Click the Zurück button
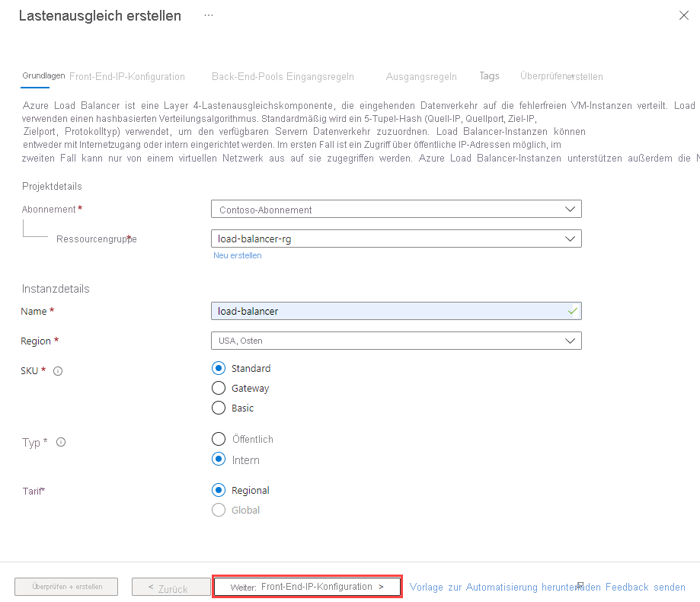The image size is (700, 602). (x=171, y=587)
